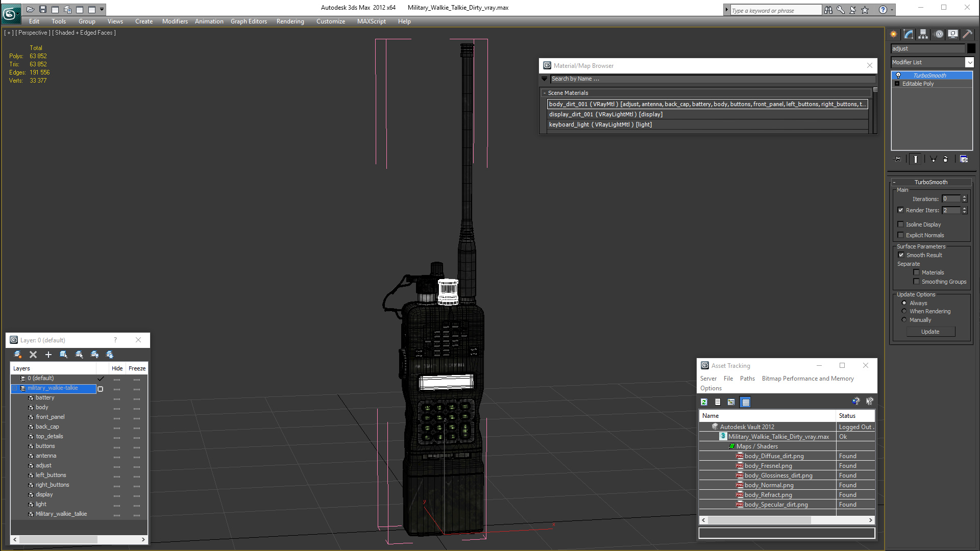This screenshot has height=551, width=980.
Task: Toggle TurboSmooth lightbulb visibility icon
Action: click(x=898, y=76)
